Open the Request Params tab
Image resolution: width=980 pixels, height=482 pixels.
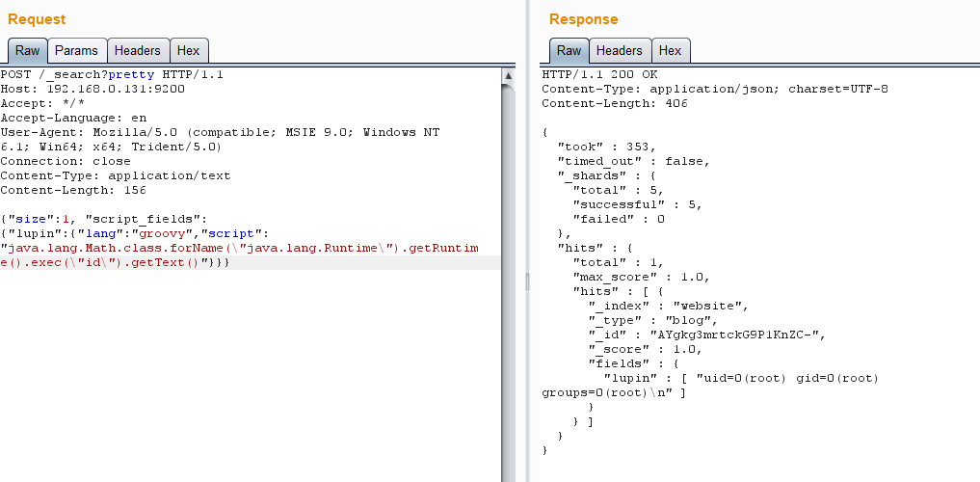(x=76, y=51)
